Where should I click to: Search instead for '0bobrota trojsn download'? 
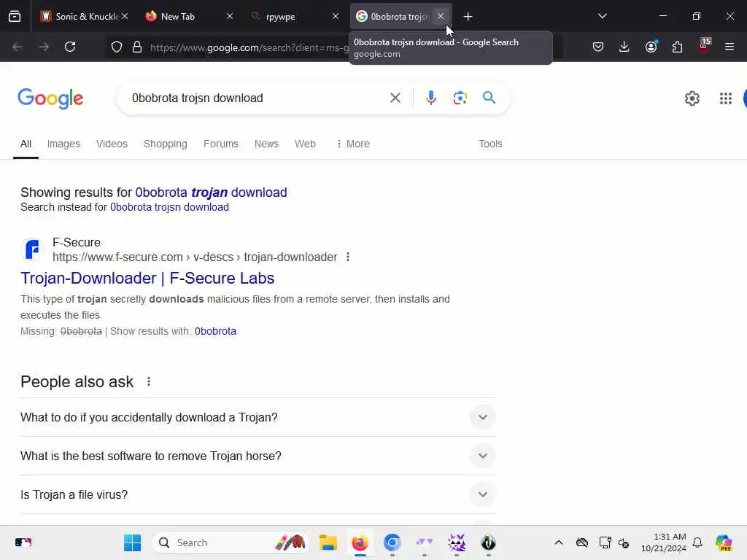pyautogui.click(x=169, y=207)
